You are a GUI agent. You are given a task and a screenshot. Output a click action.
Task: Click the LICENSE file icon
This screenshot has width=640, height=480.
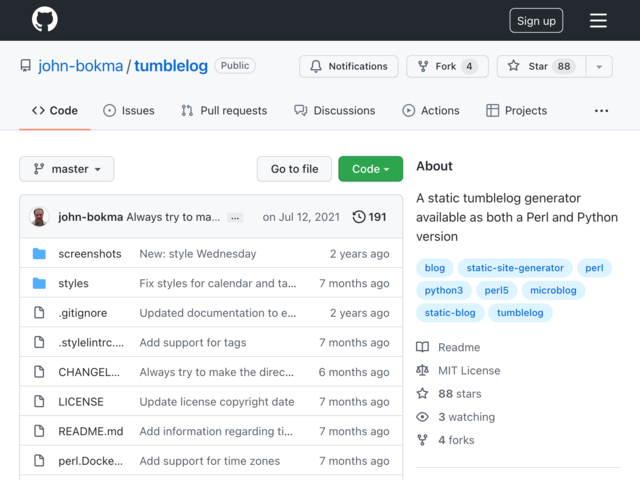coord(39,401)
